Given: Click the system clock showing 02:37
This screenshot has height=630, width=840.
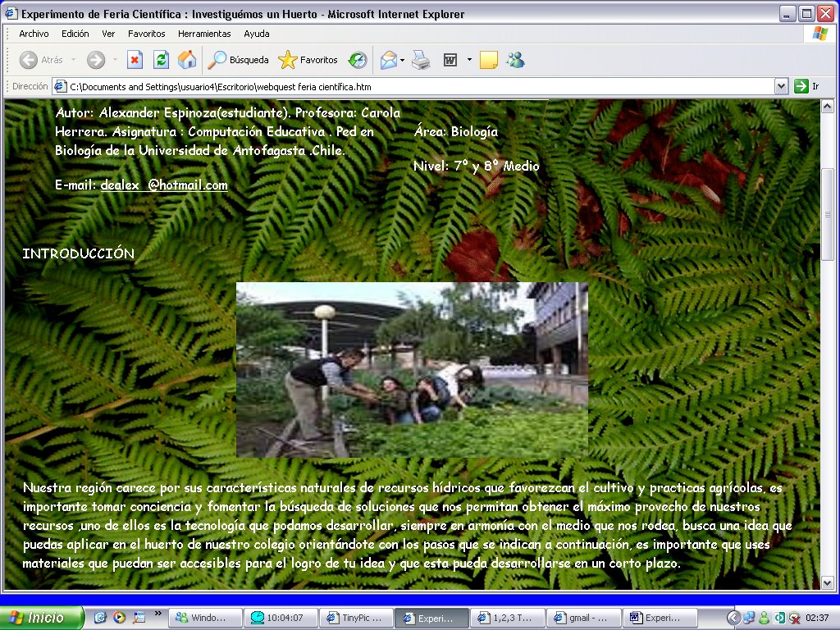Looking at the screenshot, I should [x=817, y=618].
